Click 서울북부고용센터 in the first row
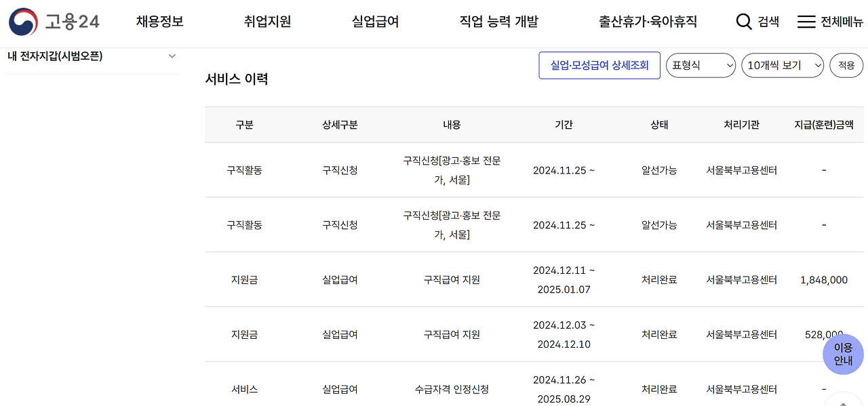868x406 pixels. point(741,170)
